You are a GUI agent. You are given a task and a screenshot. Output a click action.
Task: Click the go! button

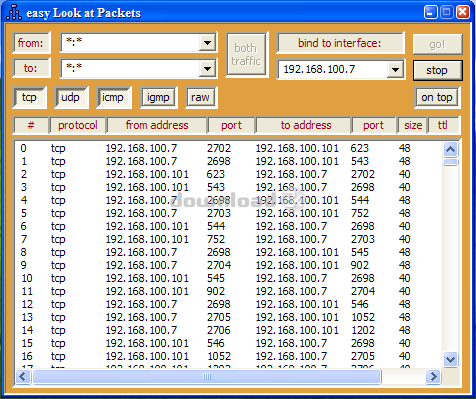437,44
